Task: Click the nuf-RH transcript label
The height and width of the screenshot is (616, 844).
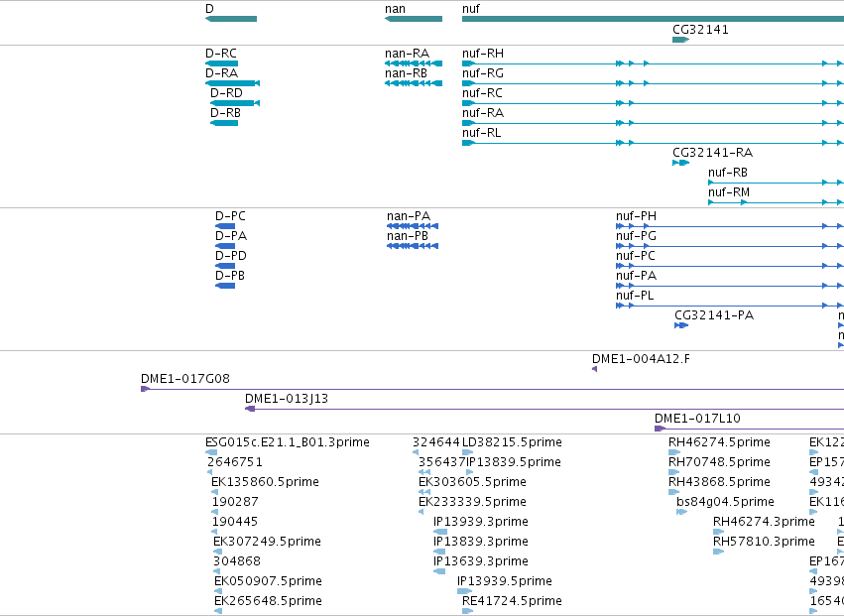Action: point(483,54)
